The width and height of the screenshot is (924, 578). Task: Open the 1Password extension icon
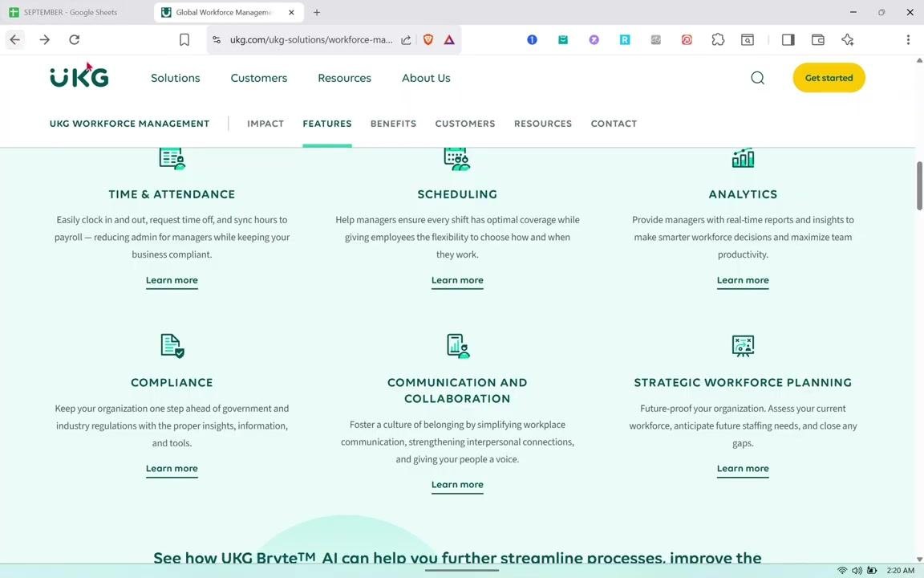(x=532, y=39)
